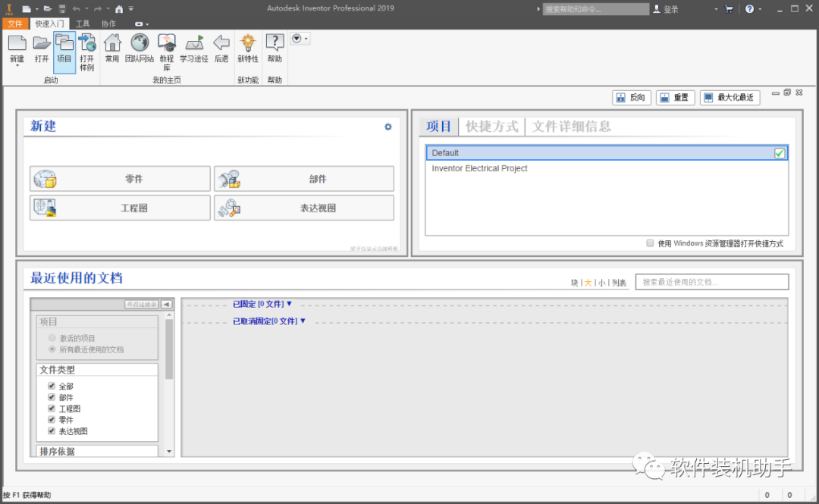Open 团队网站 (Team Web) globe icon
819x504 pixels.
tap(140, 43)
